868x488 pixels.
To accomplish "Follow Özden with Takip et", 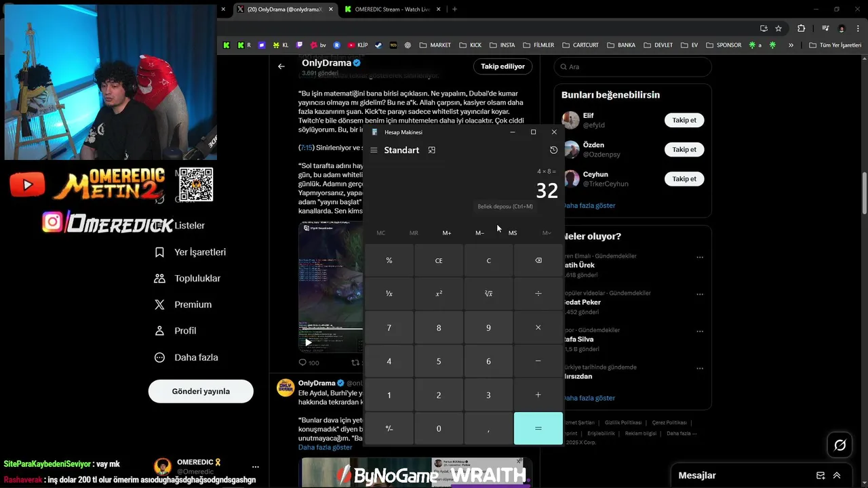I will (684, 149).
